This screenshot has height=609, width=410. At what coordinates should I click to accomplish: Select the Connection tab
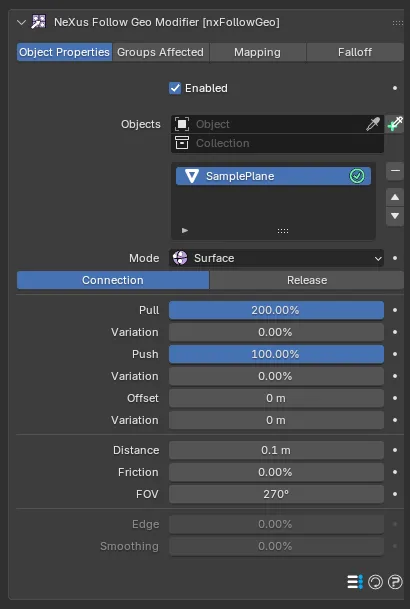113,280
